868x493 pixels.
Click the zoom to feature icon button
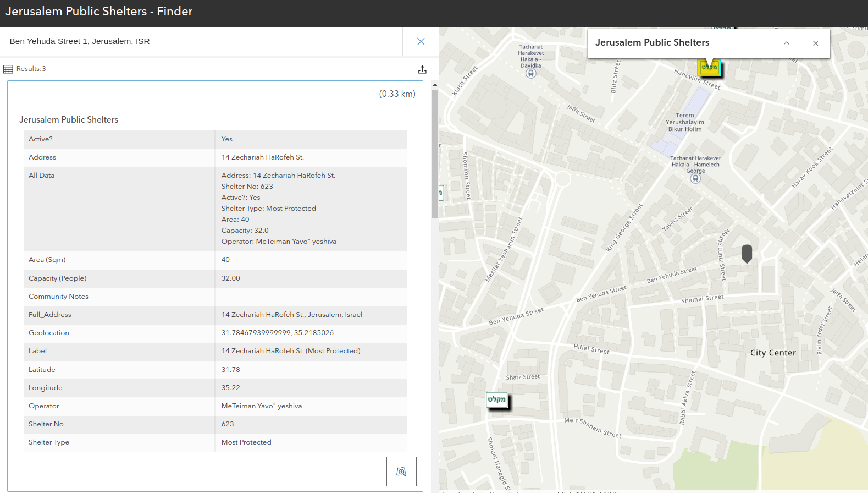[x=401, y=472]
